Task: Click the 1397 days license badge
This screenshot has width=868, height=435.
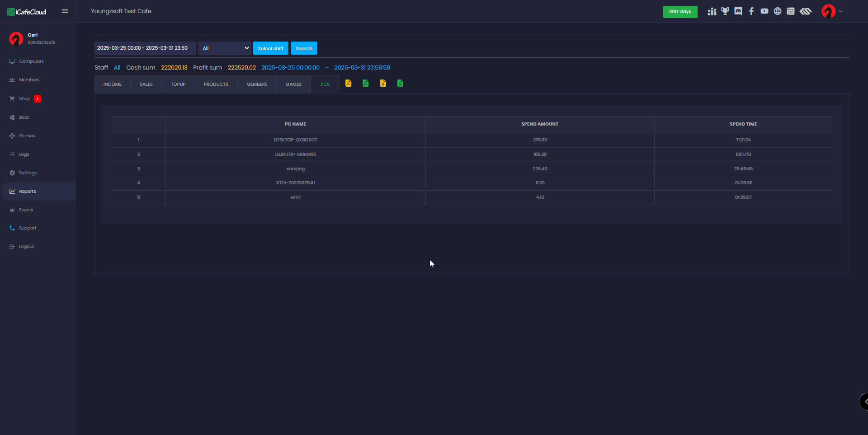Action: [x=680, y=12]
